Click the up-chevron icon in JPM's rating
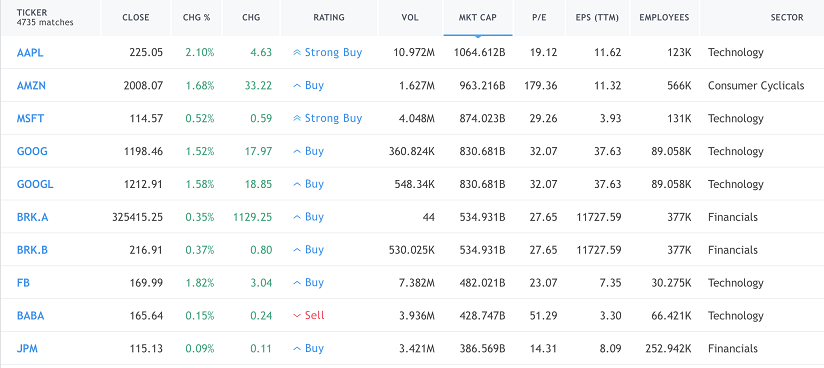The image size is (824, 368). click(x=297, y=349)
